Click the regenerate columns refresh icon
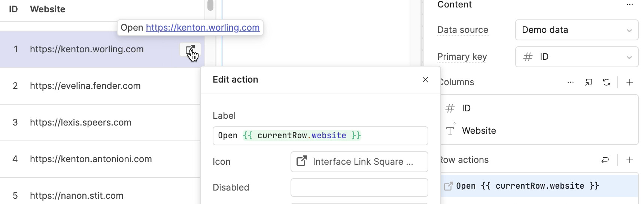The width and height of the screenshot is (644, 204). 607,82
